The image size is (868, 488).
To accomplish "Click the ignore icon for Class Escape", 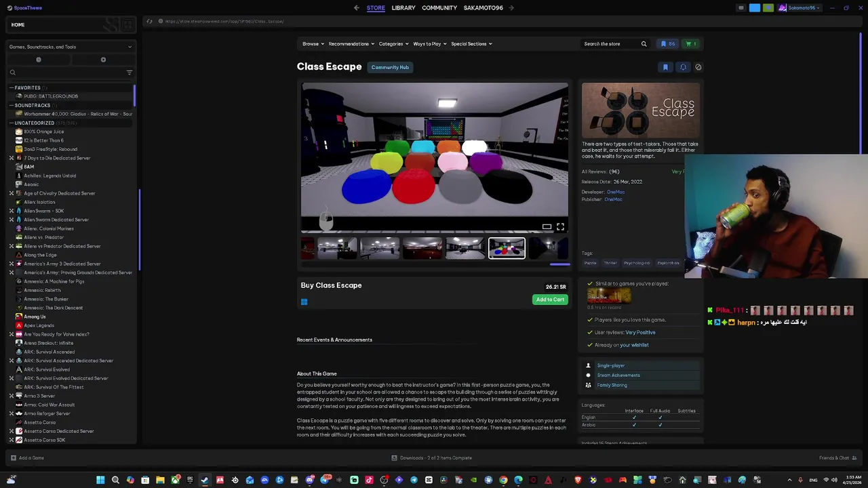I will 698,67.
